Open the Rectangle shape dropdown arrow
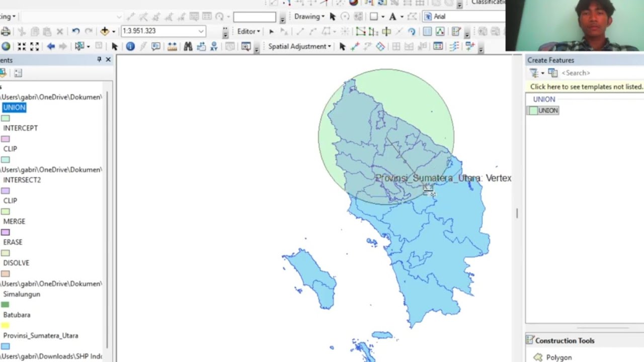 [x=382, y=16]
